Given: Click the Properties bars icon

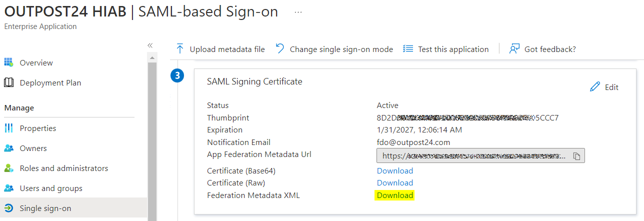Looking at the screenshot, I should [8, 128].
